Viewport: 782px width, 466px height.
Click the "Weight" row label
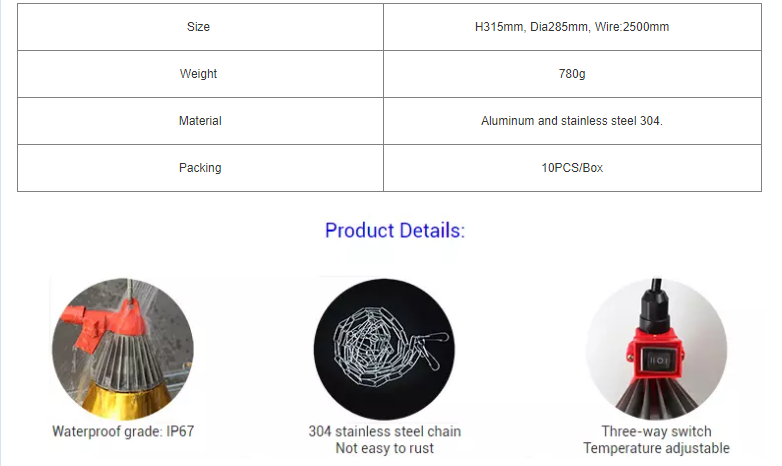pos(199,74)
